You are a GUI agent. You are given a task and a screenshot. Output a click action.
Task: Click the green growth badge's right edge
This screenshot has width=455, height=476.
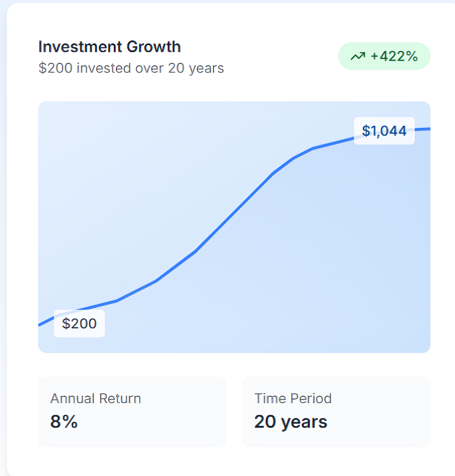(x=426, y=56)
